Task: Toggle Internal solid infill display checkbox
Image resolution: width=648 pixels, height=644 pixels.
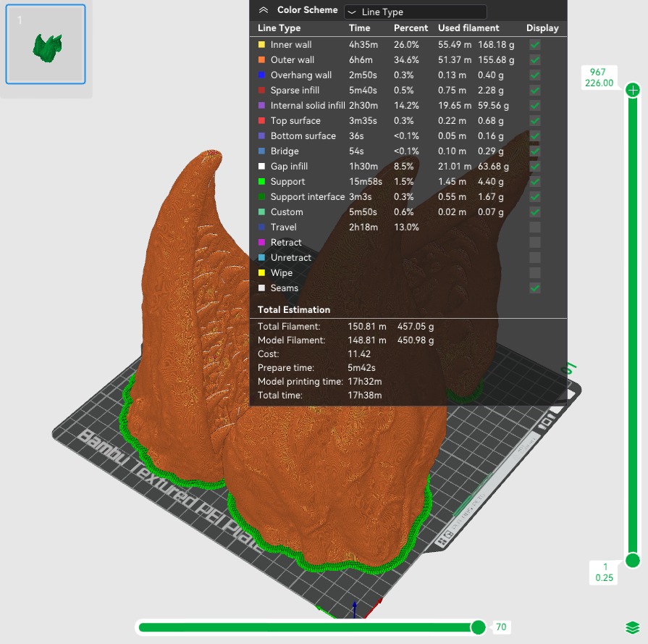Action: tap(535, 106)
